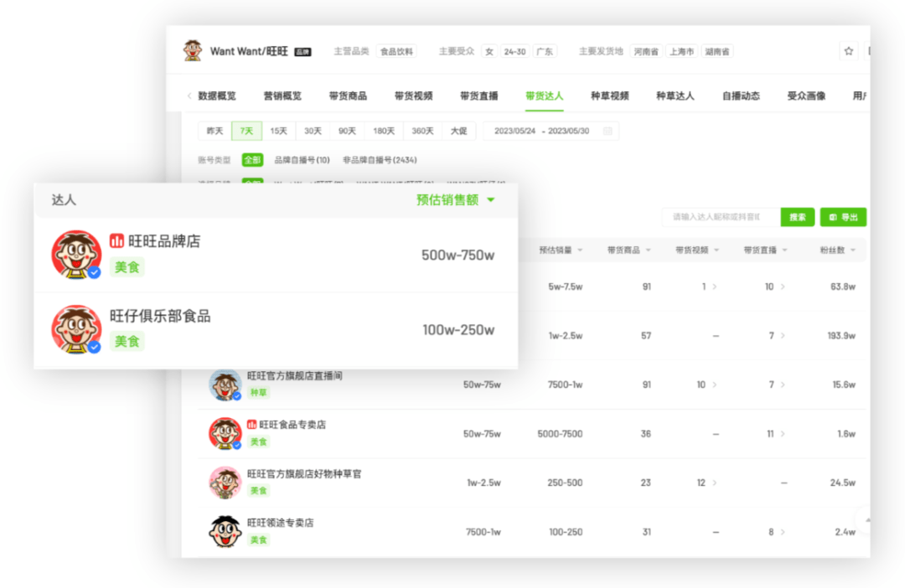
Task: Open the 旺旺领途专卖店 link
Action: click(281, 523)
